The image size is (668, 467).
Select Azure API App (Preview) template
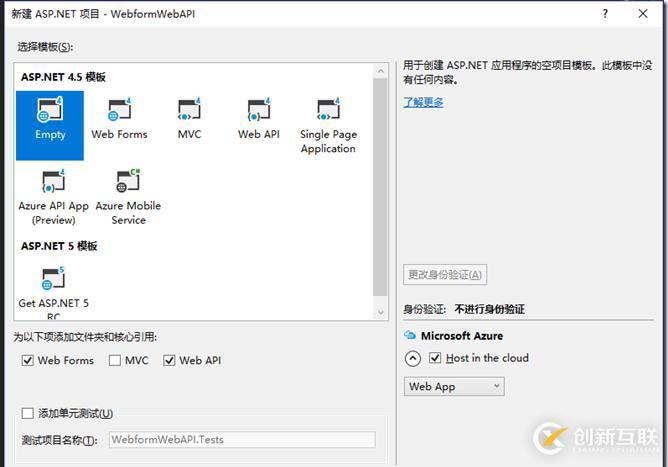pyautogui.click(x=54, y=198)
